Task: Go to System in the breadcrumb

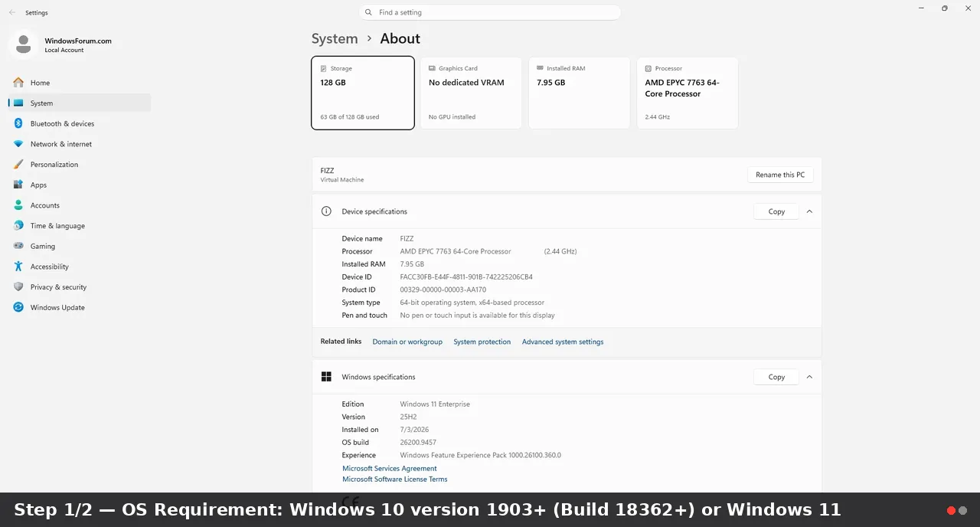Action: [335, 38]
